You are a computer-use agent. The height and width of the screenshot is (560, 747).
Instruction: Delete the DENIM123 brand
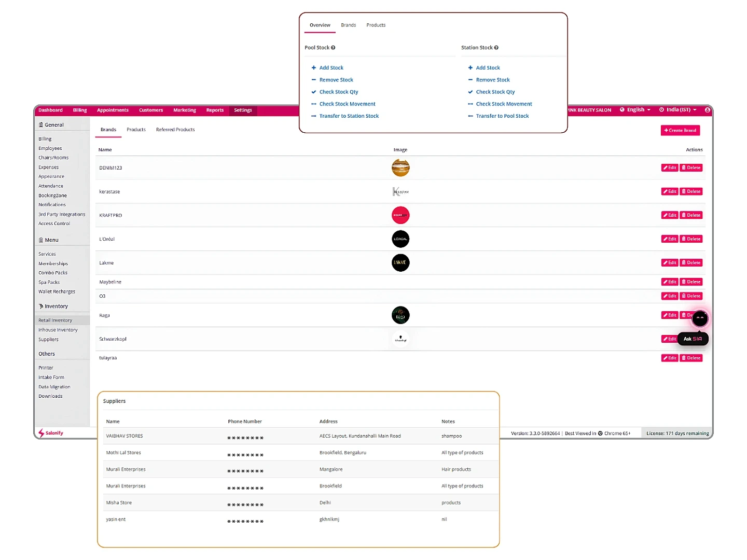691,168
